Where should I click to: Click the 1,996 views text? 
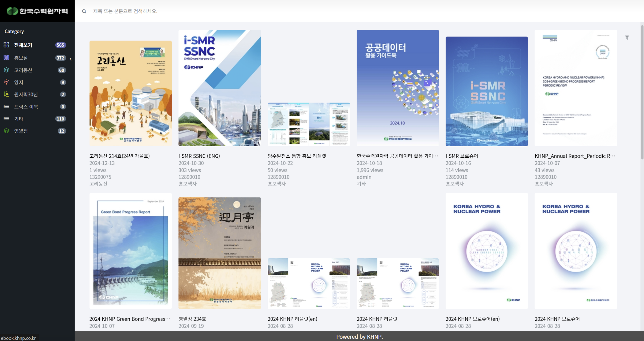pos(370,170)
